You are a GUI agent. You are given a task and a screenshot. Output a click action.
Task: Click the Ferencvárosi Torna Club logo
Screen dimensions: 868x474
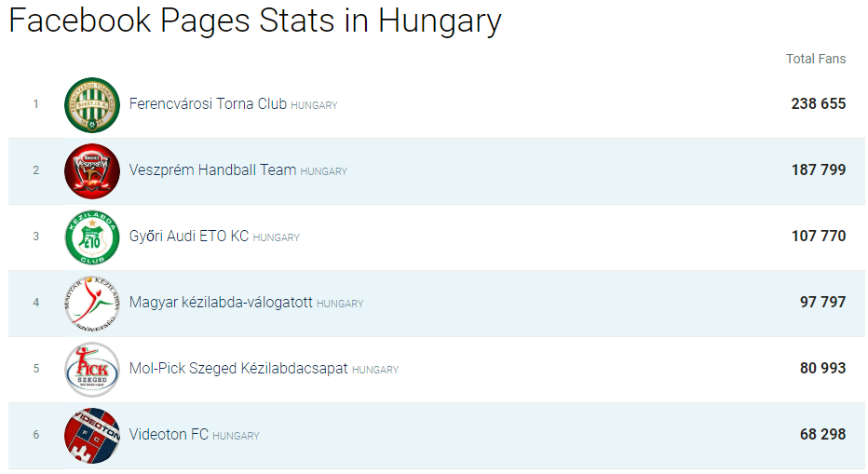92,104
